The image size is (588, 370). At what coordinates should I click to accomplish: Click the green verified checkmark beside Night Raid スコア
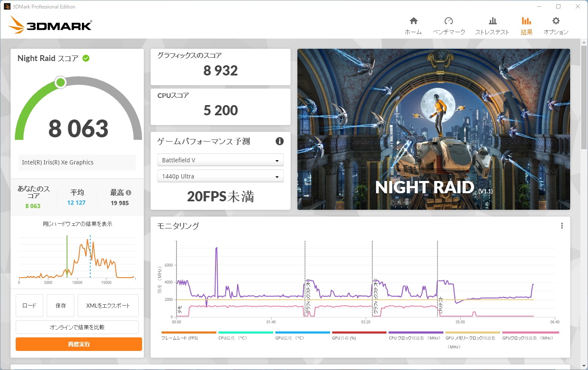click(86, 58)
